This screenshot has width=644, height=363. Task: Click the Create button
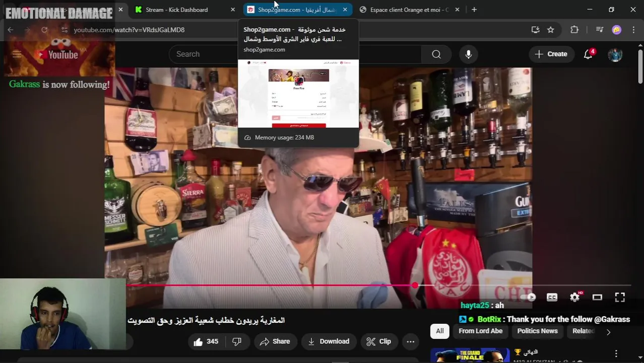(552, 54)
